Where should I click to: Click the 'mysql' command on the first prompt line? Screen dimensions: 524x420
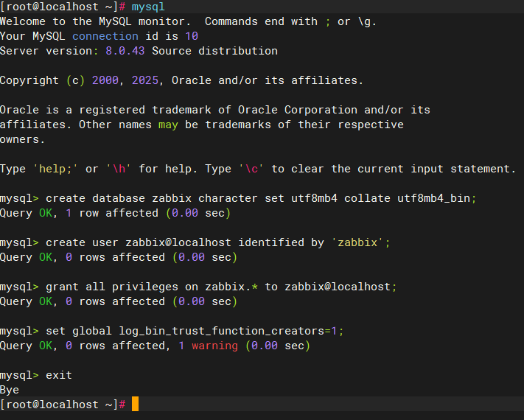coord(148,7)
